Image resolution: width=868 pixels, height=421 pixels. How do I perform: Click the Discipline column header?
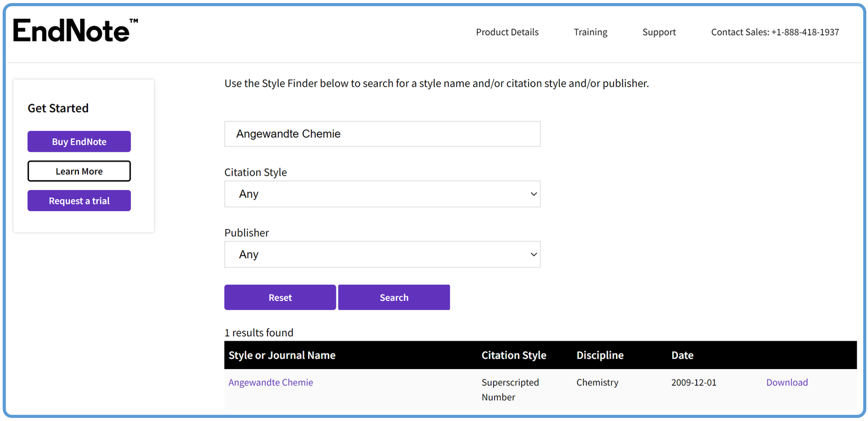point(600,355)
